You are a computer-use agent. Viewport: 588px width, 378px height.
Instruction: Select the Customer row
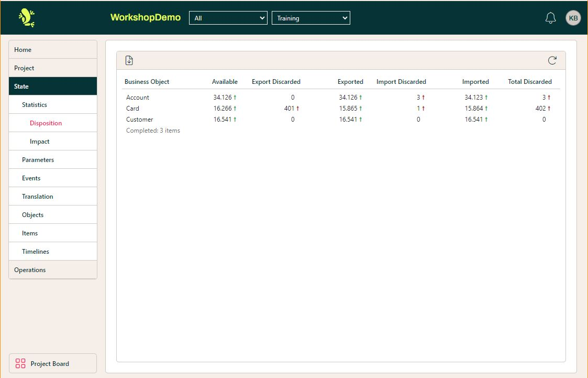tap(140, 120)
